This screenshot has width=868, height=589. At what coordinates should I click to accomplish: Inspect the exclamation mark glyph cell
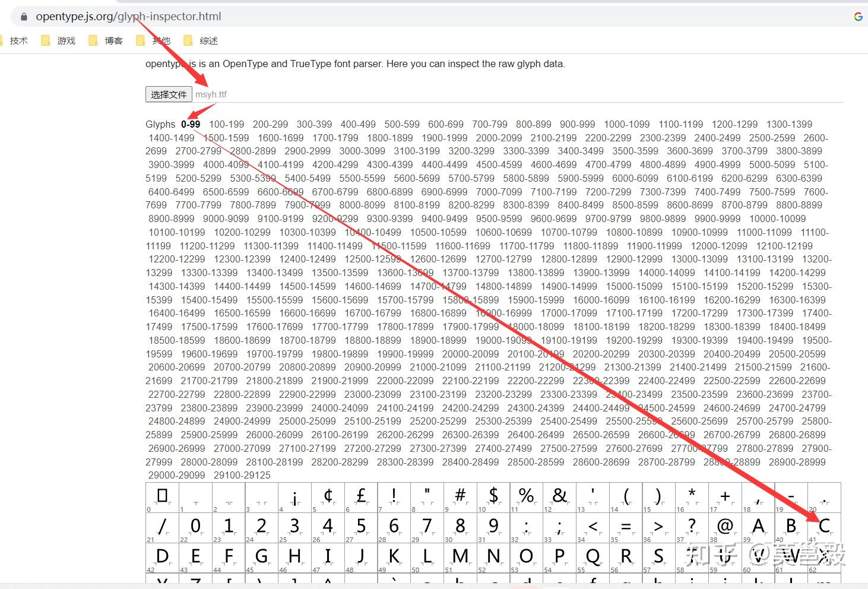394,498
